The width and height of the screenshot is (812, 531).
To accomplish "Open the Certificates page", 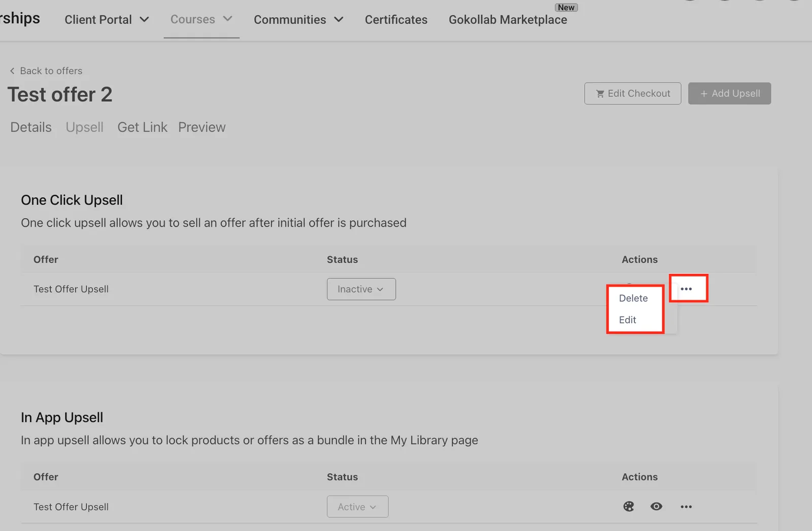I will [x=396, y=20].
